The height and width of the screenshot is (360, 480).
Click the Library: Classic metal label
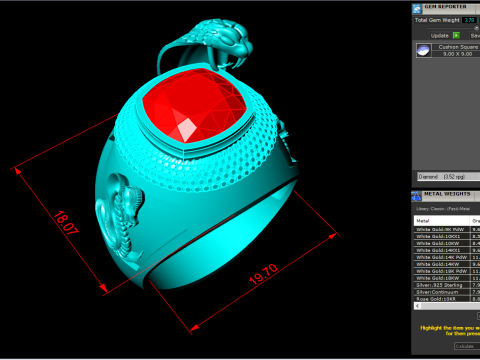(443, 209)
